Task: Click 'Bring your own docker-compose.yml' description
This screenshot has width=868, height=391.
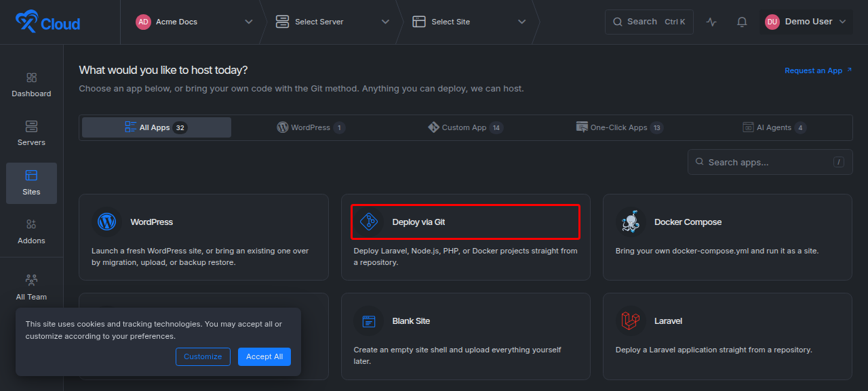Action: pos(717,251)
